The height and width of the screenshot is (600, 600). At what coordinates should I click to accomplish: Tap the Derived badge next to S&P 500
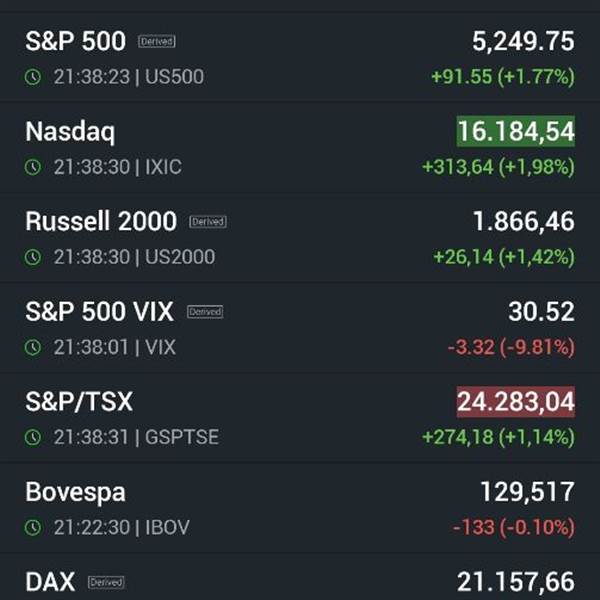coord(157,42)
